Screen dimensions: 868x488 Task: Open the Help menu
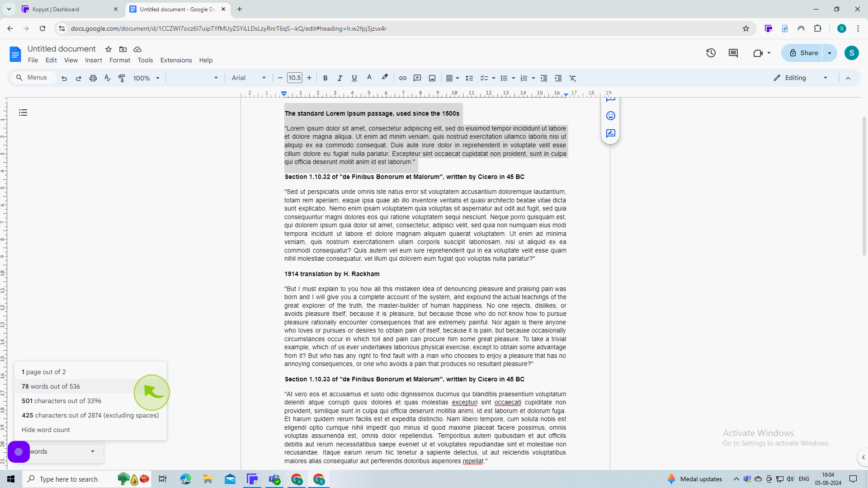pyautogui.click(x=206, y=60)
